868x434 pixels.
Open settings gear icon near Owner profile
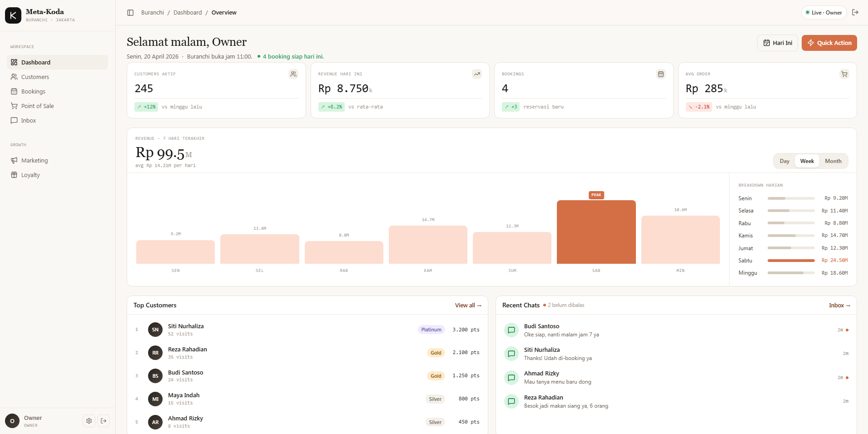pos(89,421)
